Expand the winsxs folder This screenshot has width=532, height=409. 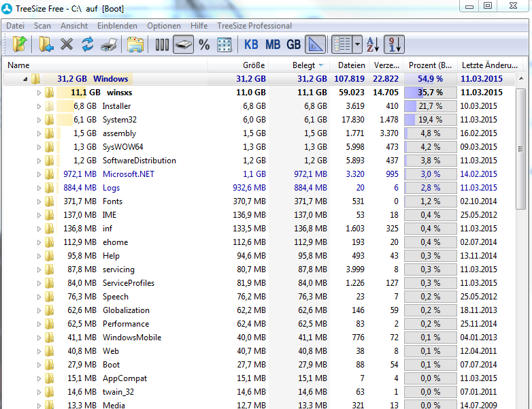pos(39,93)
